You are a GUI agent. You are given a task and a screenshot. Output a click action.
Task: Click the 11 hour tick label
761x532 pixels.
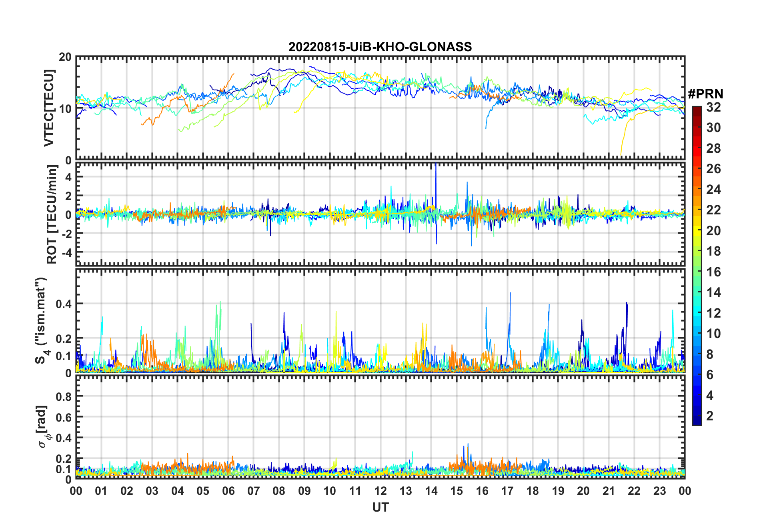click(x=355, y=491)
